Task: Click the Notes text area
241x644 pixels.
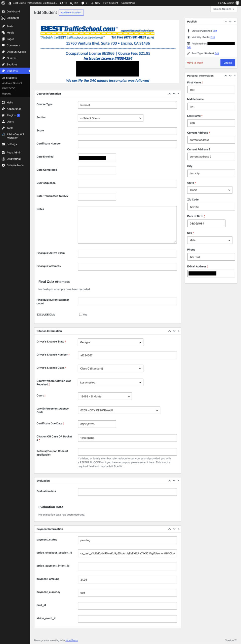Action: pyautogui.click(x=127, y=225)
